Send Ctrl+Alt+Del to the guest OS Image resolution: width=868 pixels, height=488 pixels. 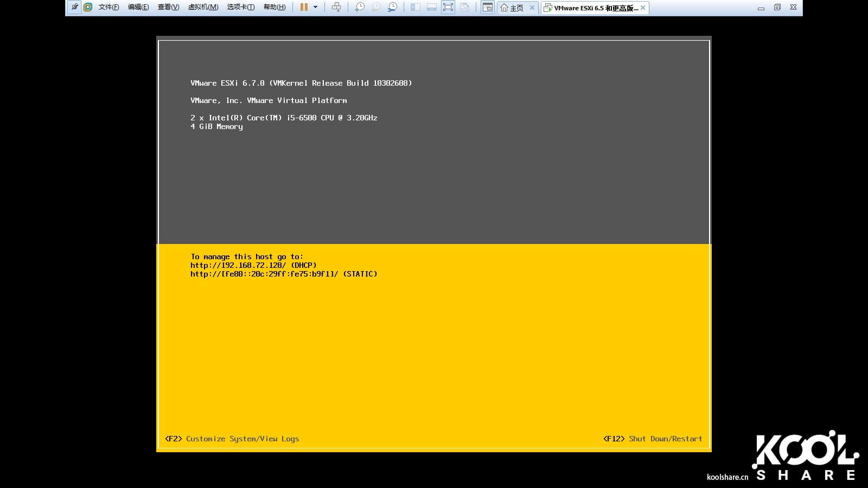[x=336, y=7]
